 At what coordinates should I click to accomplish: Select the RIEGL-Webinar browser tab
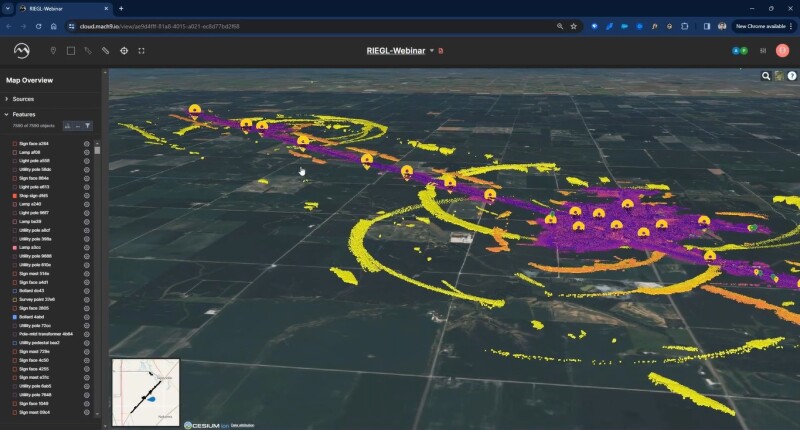(x=58, y=8)
